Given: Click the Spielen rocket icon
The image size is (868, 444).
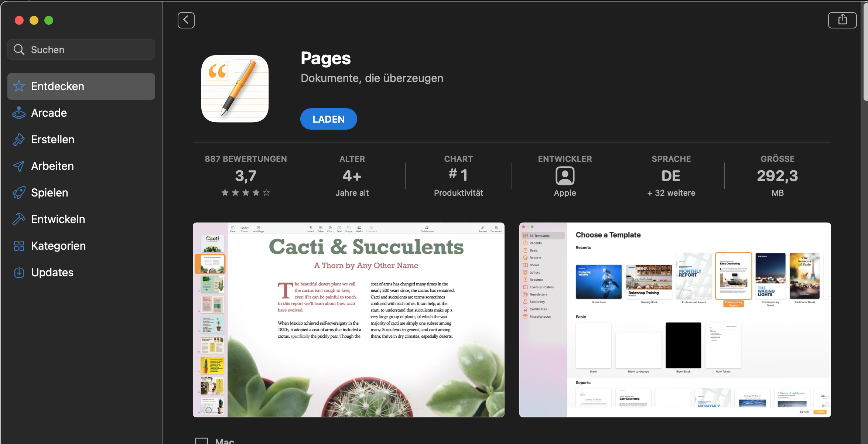Looking at the screenshot, I should pyautogui.click(x=19, y=192).
